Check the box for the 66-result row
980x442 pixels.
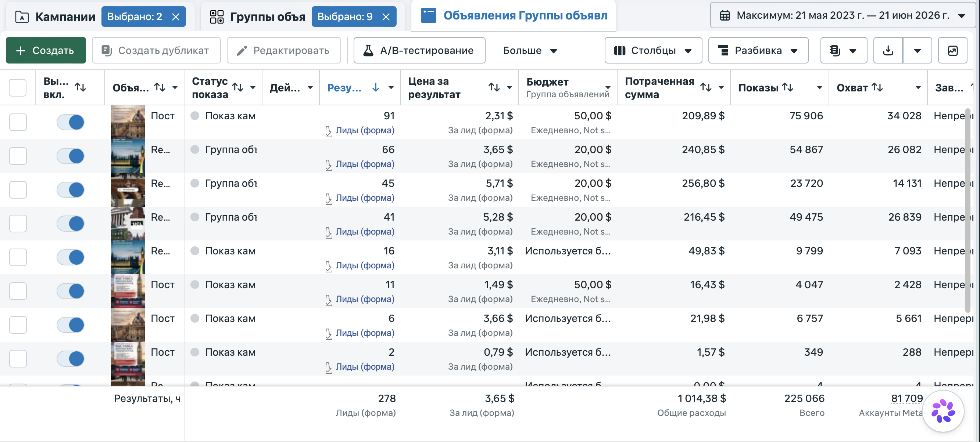click(x=18, y=156)
